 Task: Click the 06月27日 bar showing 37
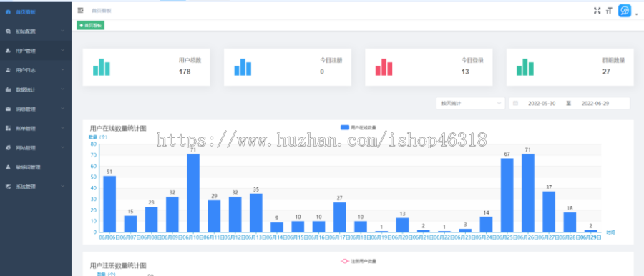[549, 212]
